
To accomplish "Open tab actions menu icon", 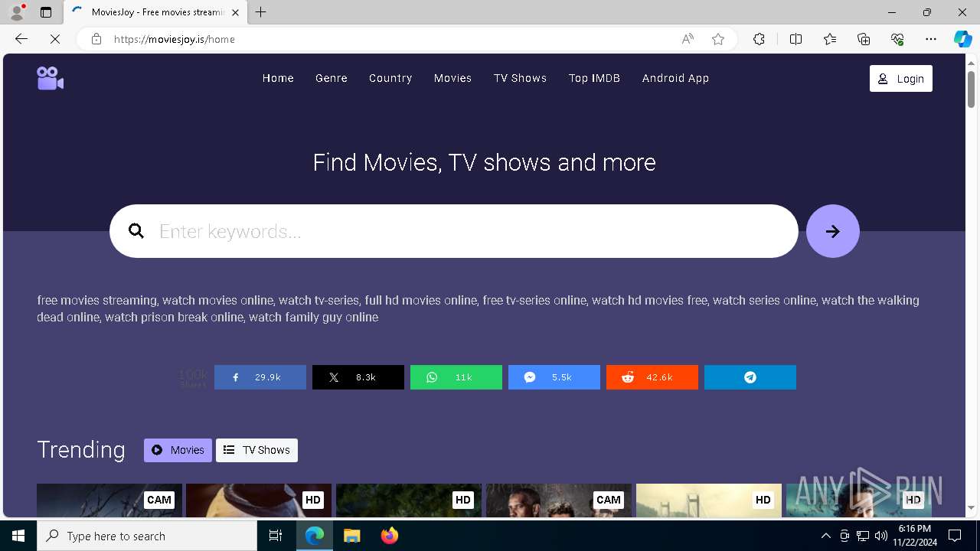I will [46, 12].
